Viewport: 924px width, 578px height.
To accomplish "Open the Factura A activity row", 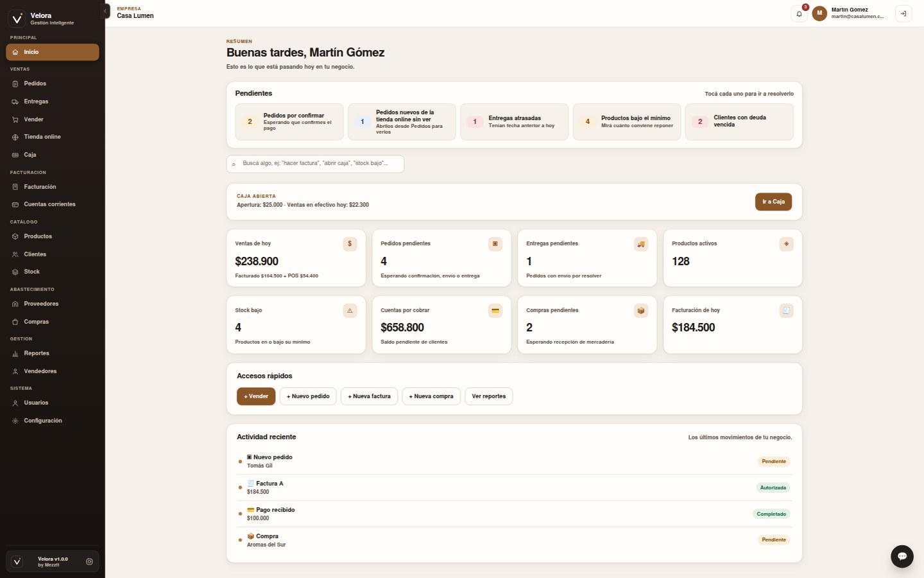I will pos(515,487).
